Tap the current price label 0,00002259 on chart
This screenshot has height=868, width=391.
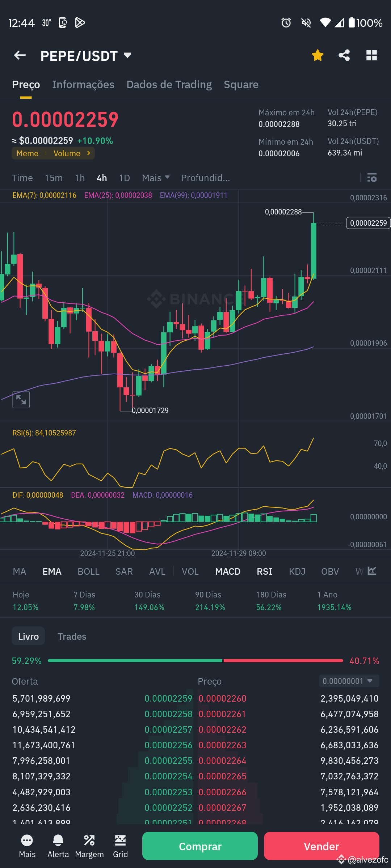coord(368,223)
